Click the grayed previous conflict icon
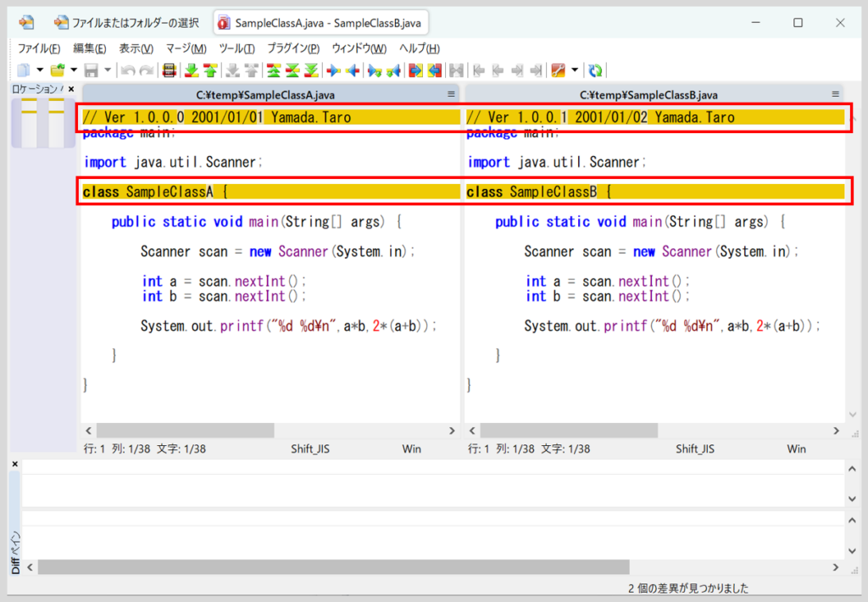The width and height of the screenshot is (868, 602). click(252, 70)
